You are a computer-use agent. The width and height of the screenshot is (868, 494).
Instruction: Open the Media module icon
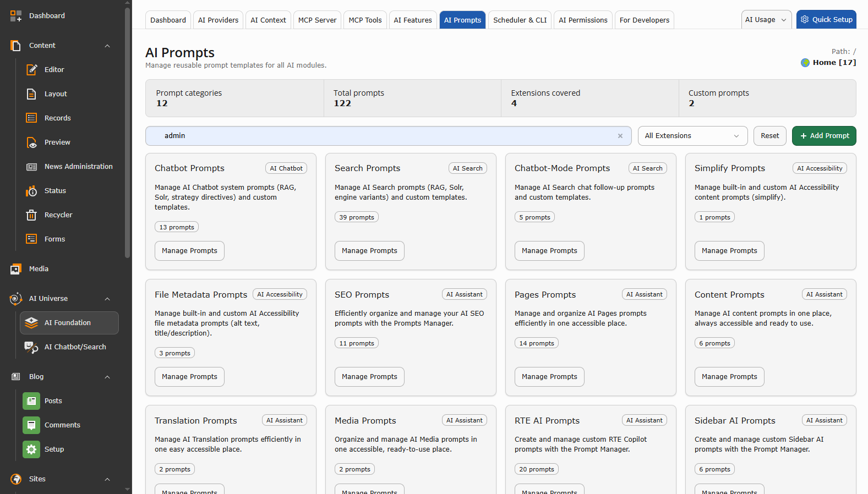(16, 269)
